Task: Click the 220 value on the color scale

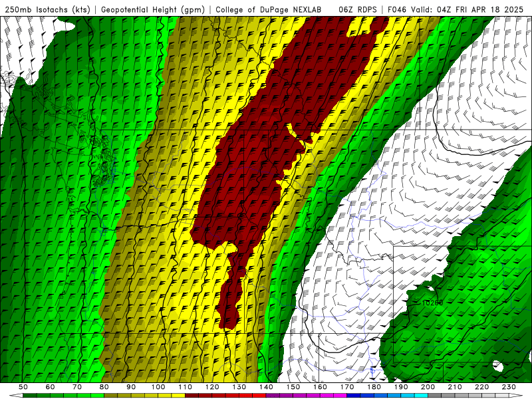Action: point(481,387)
